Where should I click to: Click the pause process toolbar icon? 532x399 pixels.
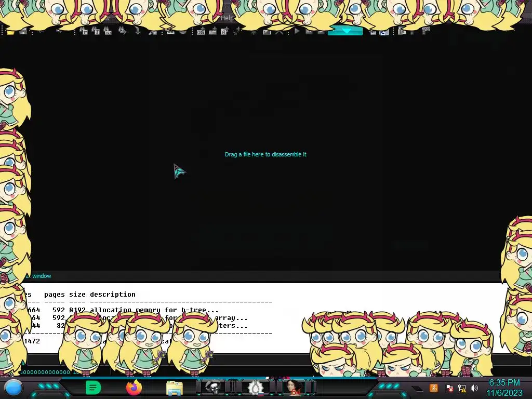click(309, 31)
